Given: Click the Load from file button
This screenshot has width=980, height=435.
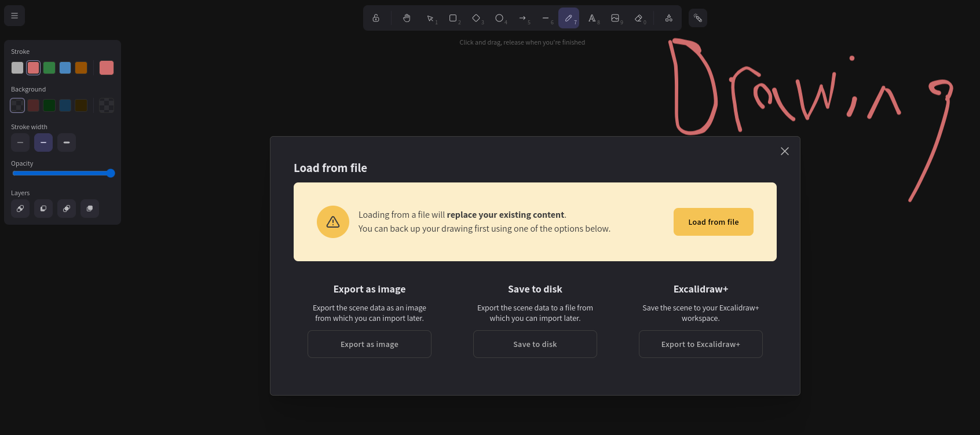Looking at the screenshot, I should 714,222.
